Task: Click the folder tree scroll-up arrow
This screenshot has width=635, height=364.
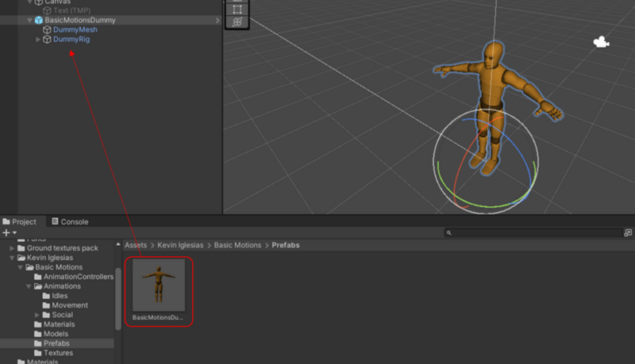Action: [118, 244]
